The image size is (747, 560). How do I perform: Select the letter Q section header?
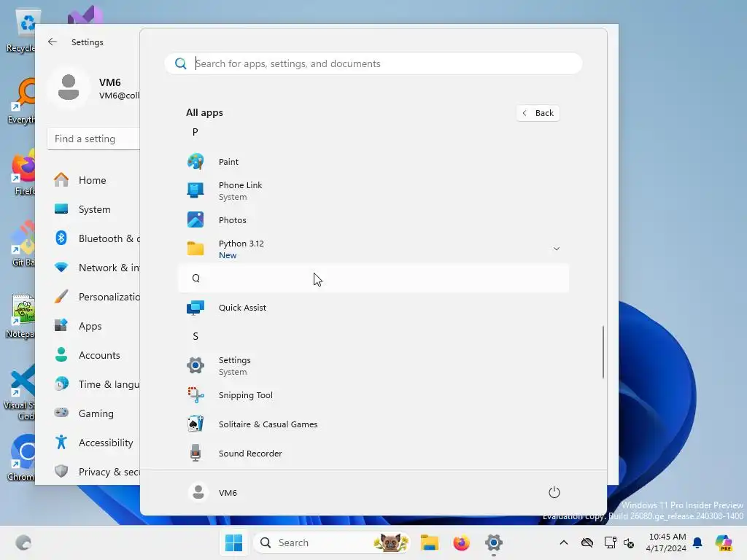pos(373,278)
